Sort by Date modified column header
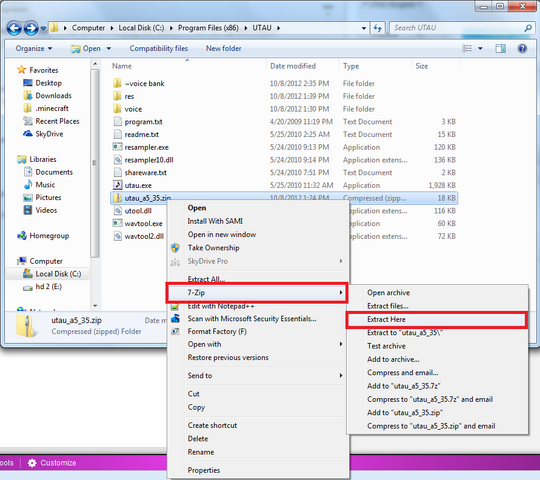Image resolution: width=540 pixels, height=480 pixels. [x=293, y=66]
